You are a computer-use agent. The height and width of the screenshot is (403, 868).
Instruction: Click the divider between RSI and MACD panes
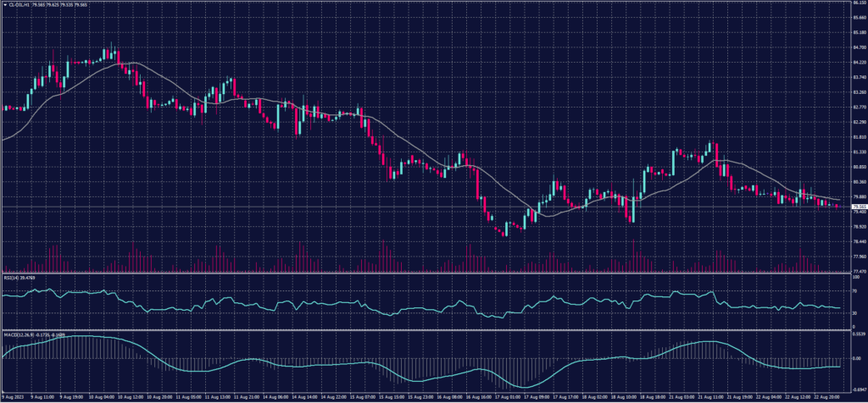[424, 328]
